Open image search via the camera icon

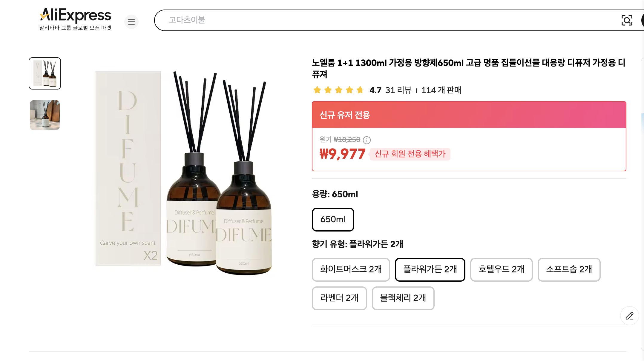tap(627, 20)
